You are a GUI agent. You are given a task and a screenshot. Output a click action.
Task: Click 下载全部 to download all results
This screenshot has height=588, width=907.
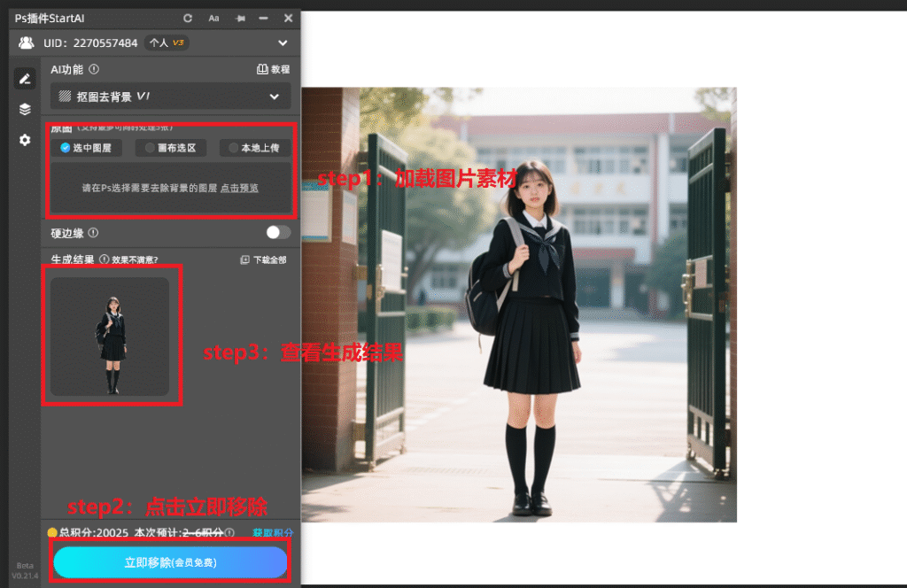pyautogui.click(x=264, y=260)
